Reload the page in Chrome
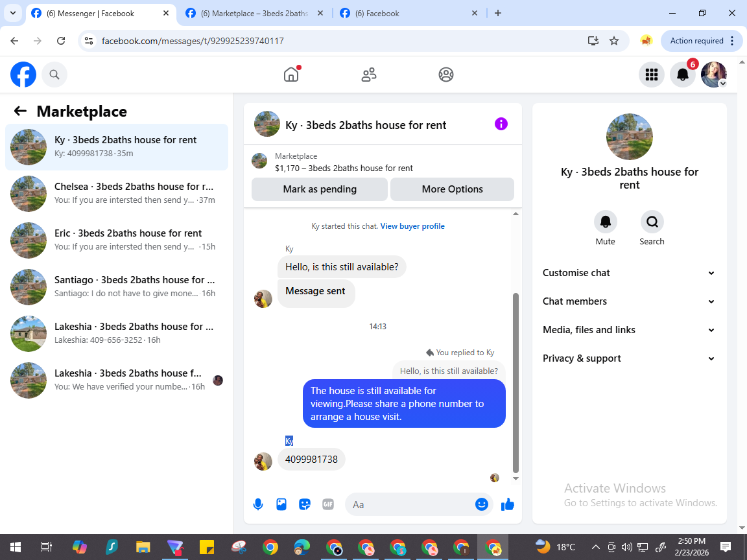This screenshot has height=560, width=747. tap(61, 41)
